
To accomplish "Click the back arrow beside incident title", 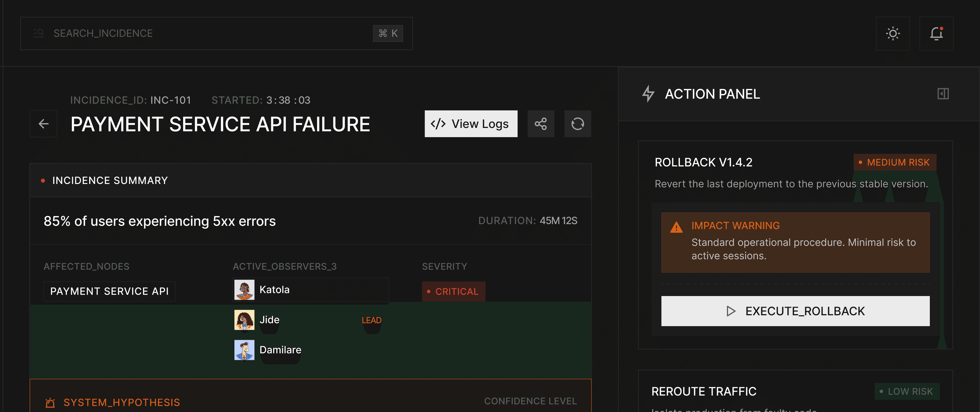I will pos(43,124).
